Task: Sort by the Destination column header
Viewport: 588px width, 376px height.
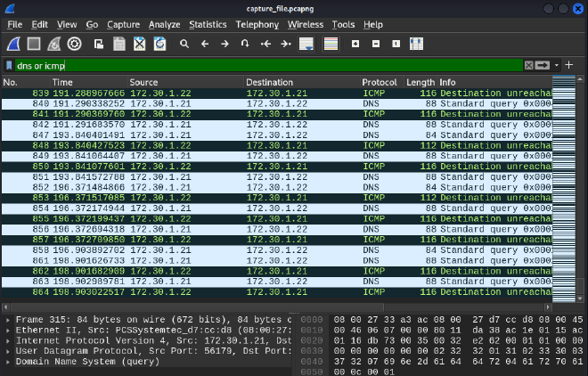Action: click(x=302, y=82)
